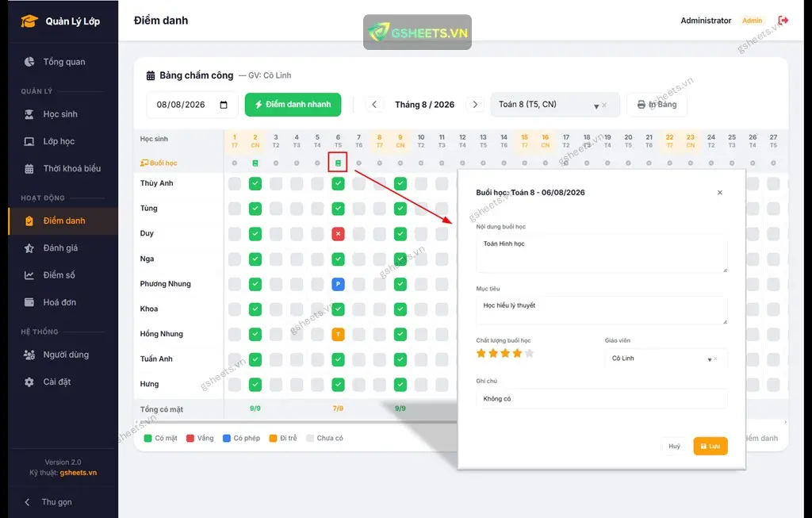812x518 pixels.
Task: Toggle Thùy Anh's attendance on day 6
Action: pyautogui.click(x=338, y=183)
